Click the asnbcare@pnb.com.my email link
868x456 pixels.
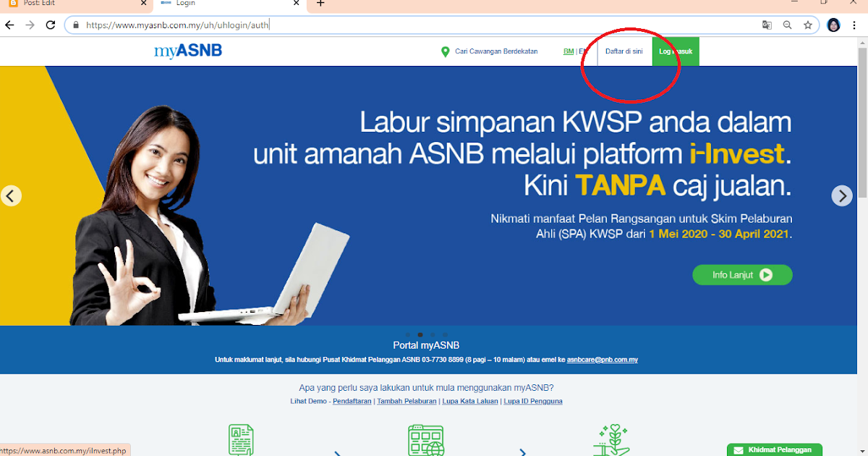pos(603,359)
